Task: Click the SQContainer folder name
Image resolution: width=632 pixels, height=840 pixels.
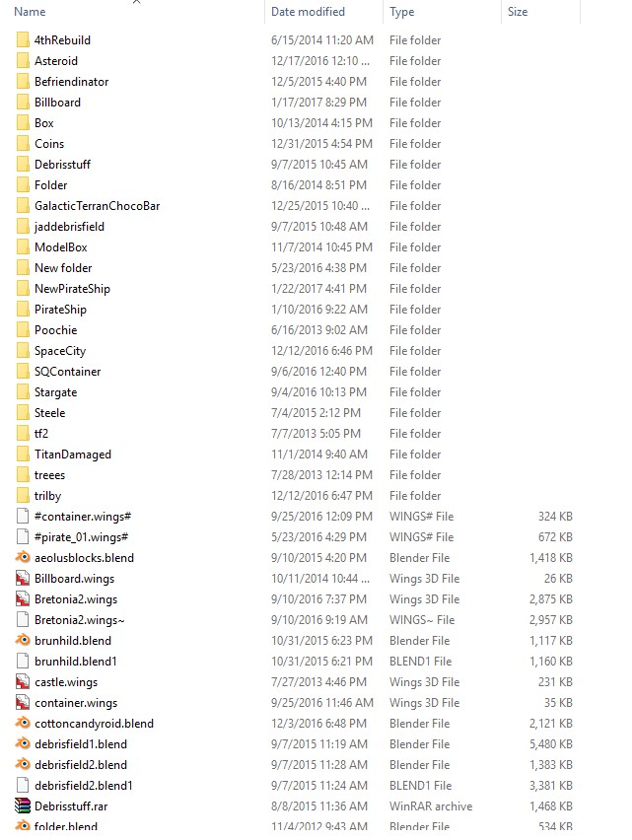Action: click(x=67, y=372)
